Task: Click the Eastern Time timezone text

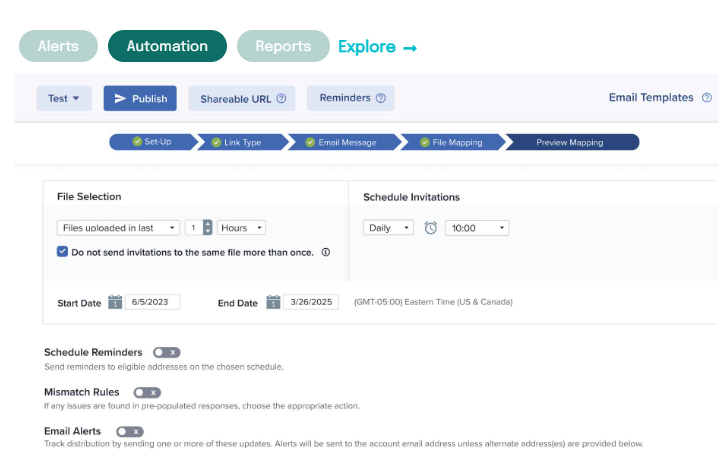Action: pyautogui.click(x=433, y=302)
